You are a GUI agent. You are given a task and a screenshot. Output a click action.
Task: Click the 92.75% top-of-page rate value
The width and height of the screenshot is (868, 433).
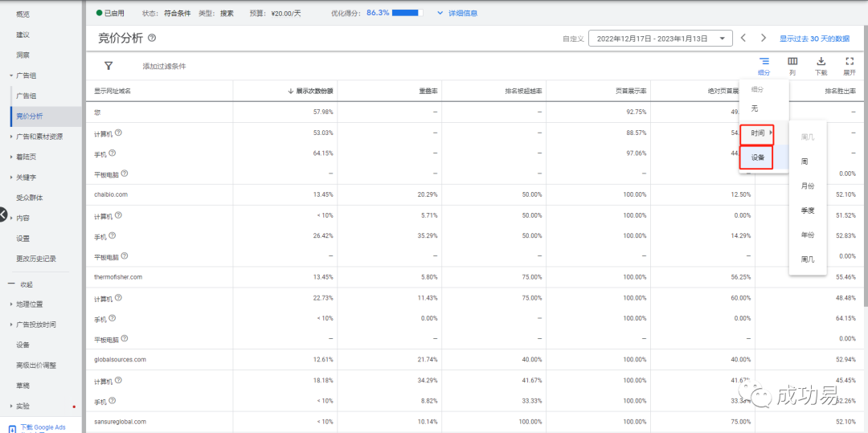[x=636, y=112]
